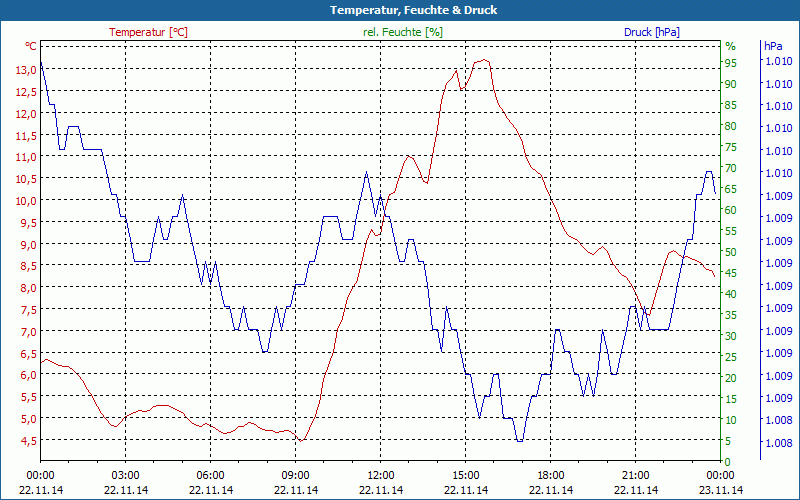
Task: Click the green '90' humidity axis tick
Action: click(x=731, y=84)
